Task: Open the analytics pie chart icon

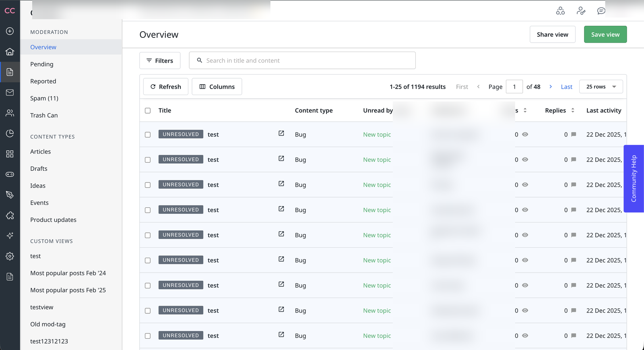Action: coord(10,133)
